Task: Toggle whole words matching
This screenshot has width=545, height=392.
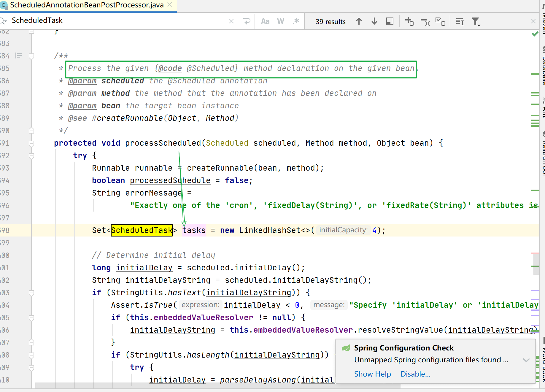Action: (x=280, y=21)
